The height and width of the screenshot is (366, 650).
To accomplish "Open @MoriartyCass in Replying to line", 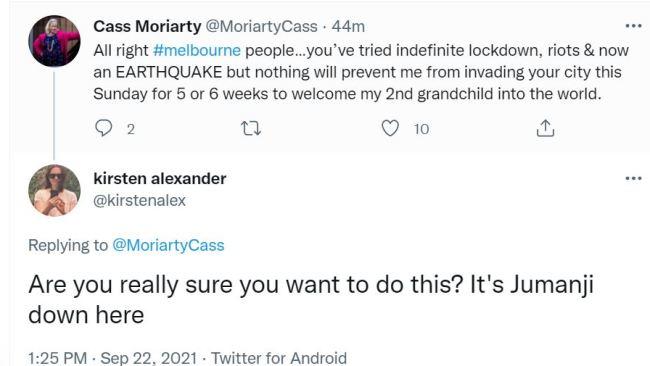I will pyautogui.click(x=168, y=245).
